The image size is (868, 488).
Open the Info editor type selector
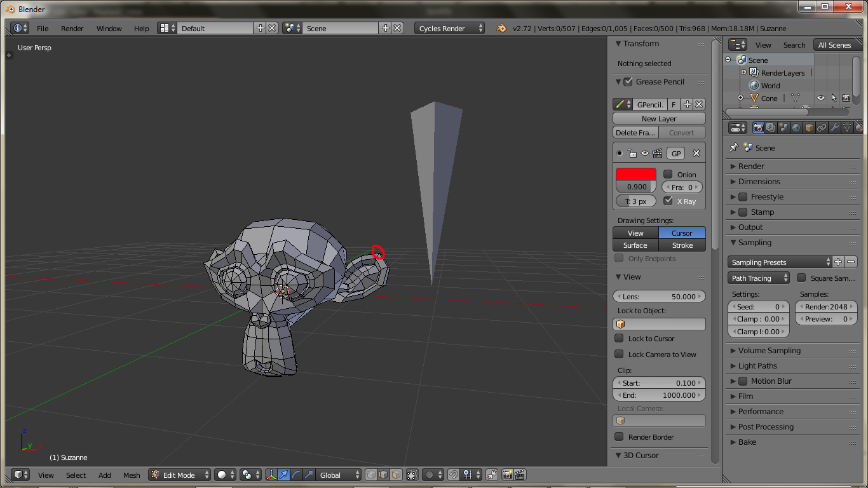[20, 28]
